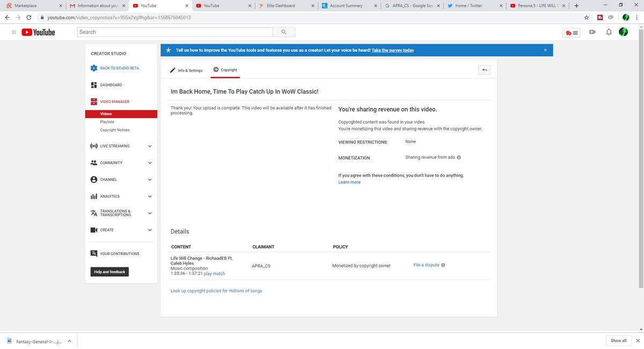Viewport: 644px width, 349px height.
Task: Close the Home / Twitter tab
Action: click(501, 6)
